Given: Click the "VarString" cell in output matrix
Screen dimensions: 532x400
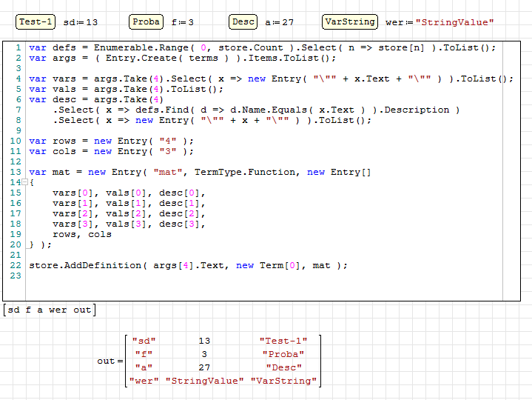Looking at the screenshot, I should [x=283, y=381].
